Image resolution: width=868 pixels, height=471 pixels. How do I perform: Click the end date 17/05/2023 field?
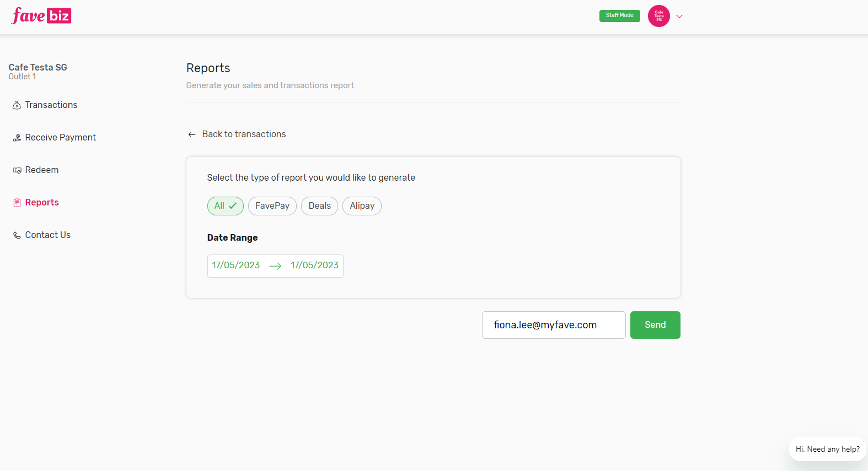click(315, 266)
